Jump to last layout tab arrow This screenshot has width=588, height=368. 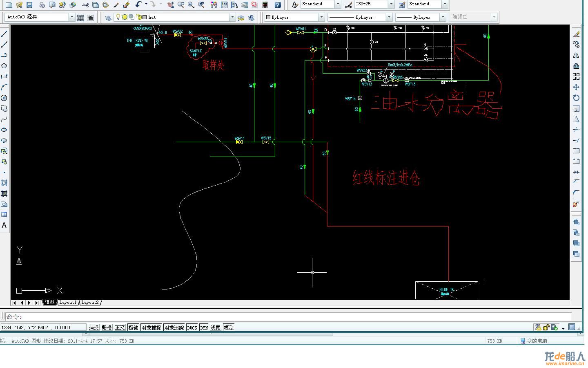coord(37,303)
